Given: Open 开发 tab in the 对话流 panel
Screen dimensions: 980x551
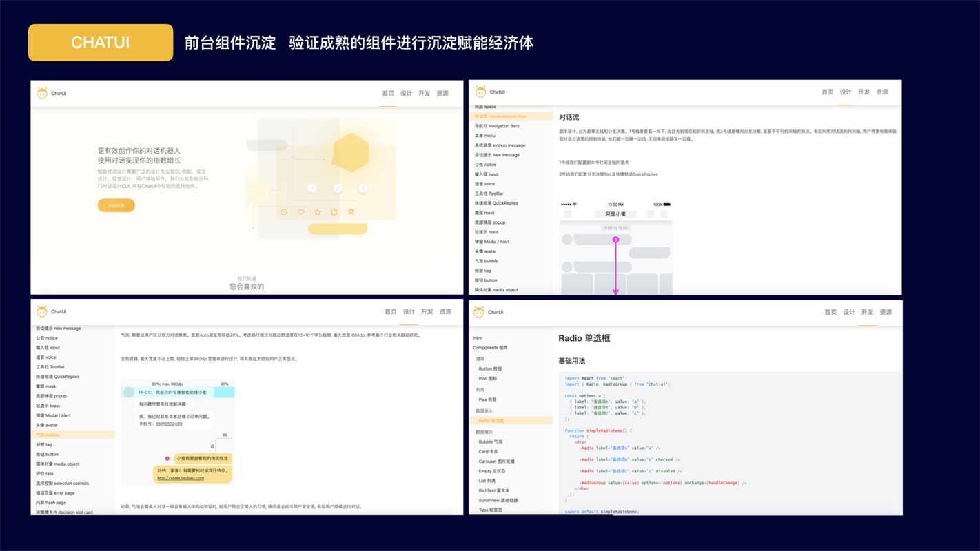Looking at the screenshot, I should coord(864,92).
